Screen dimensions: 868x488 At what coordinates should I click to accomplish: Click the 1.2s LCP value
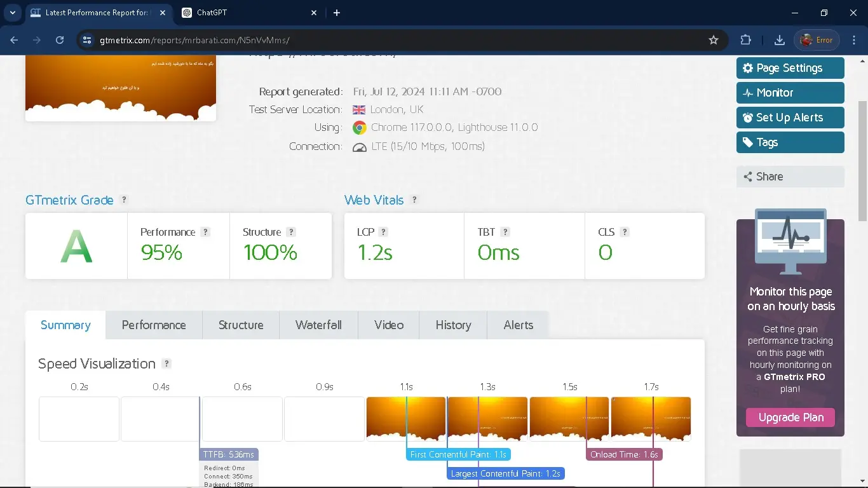pos(375,253)
